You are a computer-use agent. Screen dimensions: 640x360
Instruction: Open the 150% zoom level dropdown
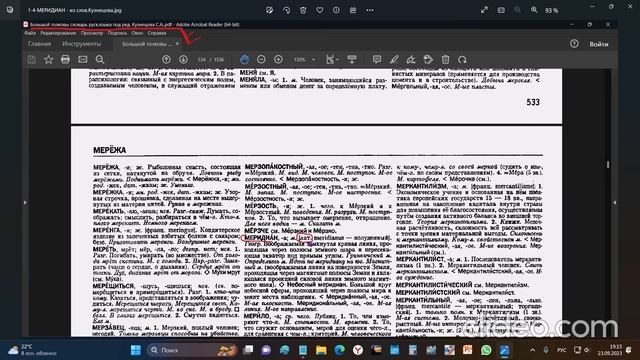[304, 60]
